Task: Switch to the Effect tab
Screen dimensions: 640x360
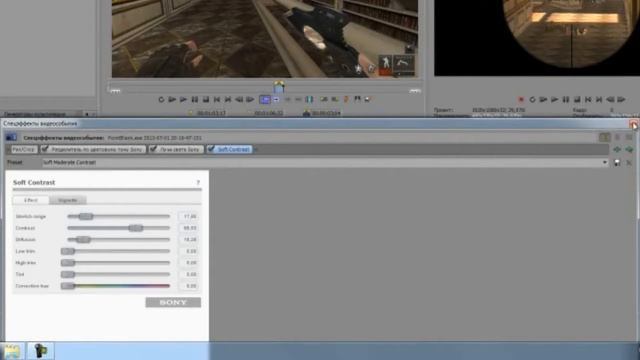Action: pos(31,200)
